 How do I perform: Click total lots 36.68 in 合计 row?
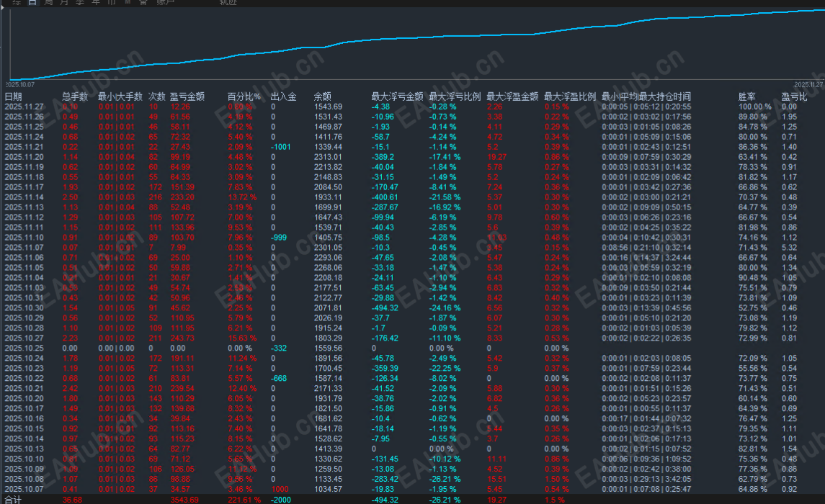tap(72, 500)
